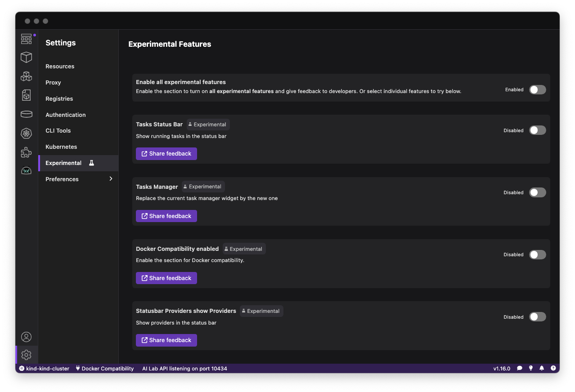575x392 pixels.
Task: Switch to the Experimental settings tab
Action: pos(63,163)
